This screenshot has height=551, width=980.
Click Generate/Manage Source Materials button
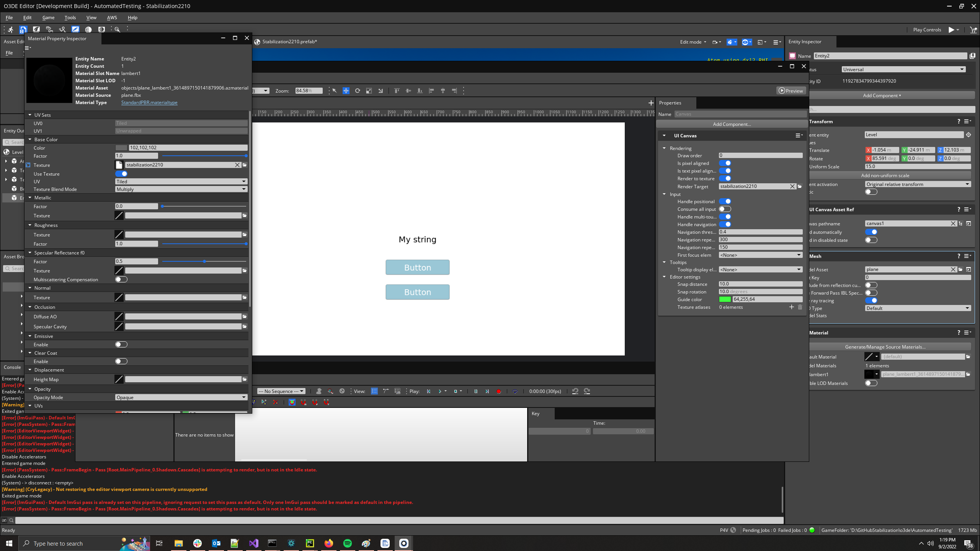885,347
